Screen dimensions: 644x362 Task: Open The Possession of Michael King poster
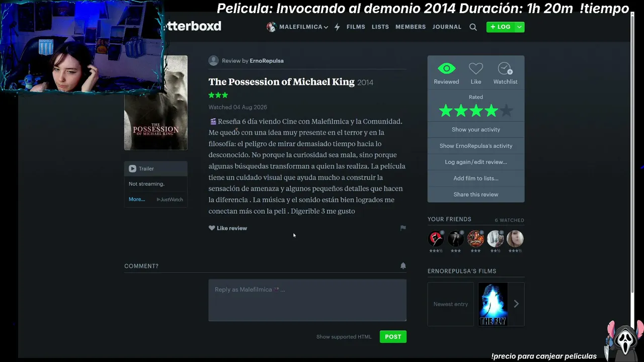pyautogui.click(x=156, y=103)
